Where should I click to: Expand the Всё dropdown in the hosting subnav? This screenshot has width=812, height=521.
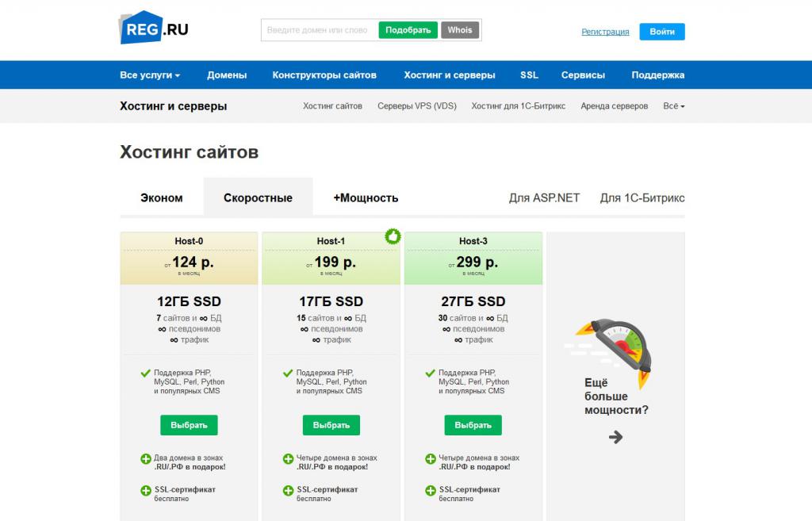(x=672, y=105)
